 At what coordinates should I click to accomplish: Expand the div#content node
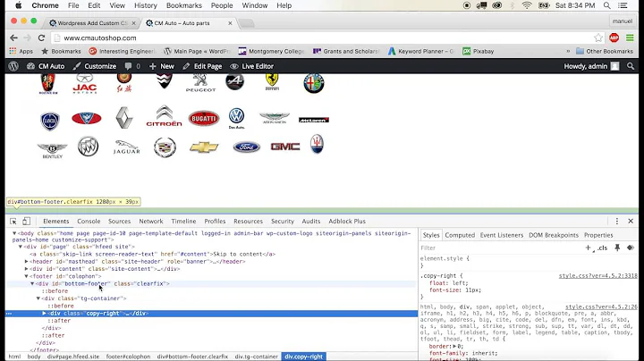[26, 269]
